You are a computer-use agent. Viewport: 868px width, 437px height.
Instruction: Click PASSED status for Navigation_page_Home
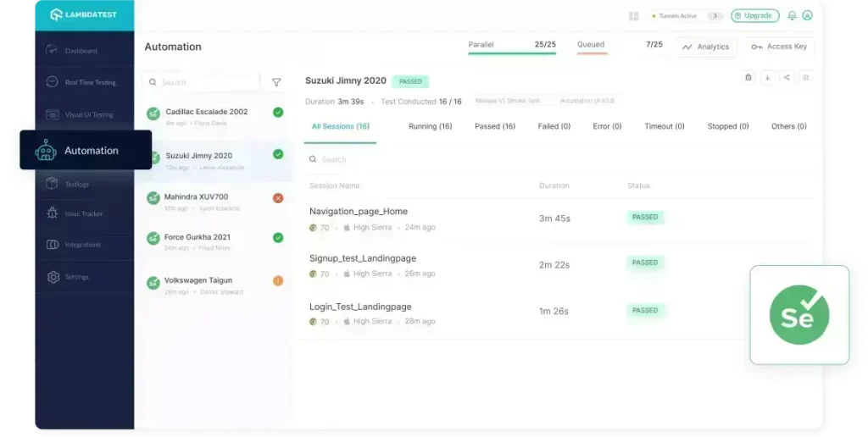click(x=645, y=218)
